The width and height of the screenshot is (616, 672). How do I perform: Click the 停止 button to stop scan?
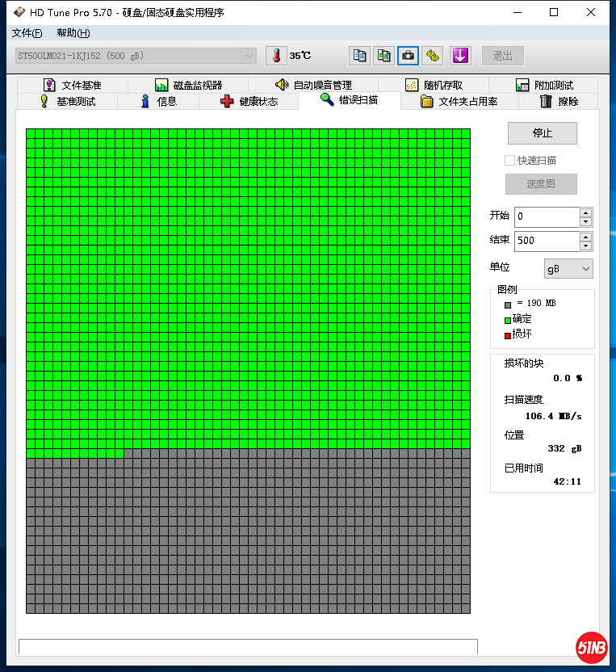click(x=543, y=133)
